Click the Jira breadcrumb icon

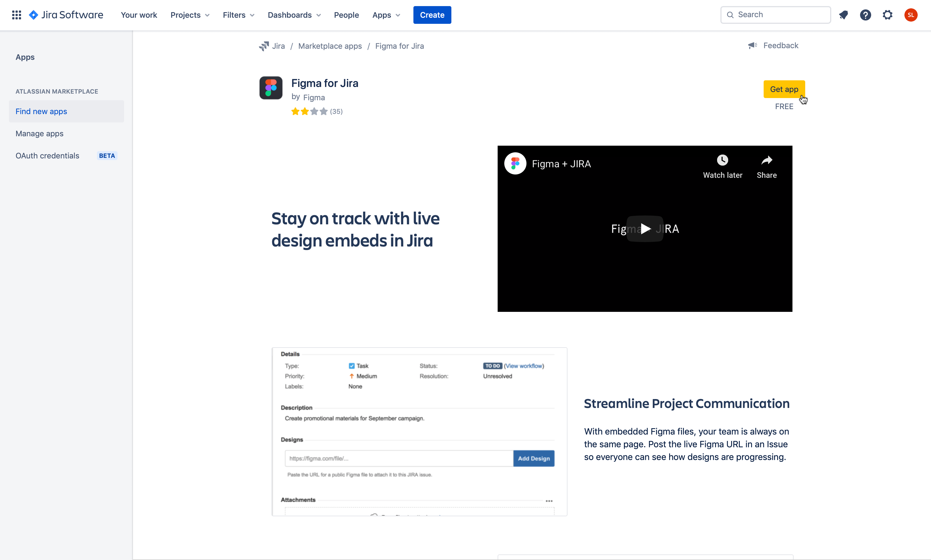[264, 46]
